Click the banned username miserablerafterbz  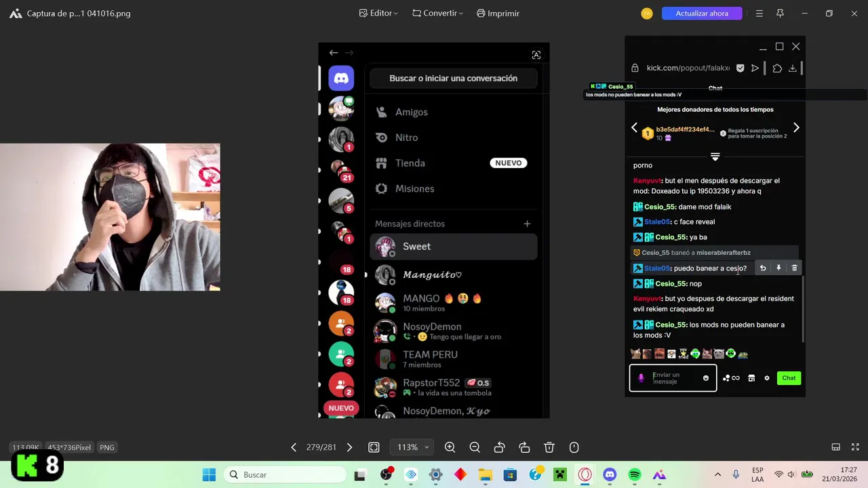(x=724, y=253)
